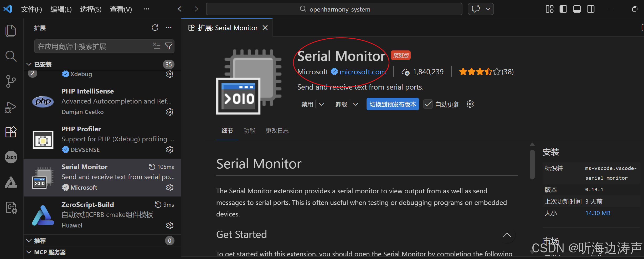Open the dropdown arrow next to 禁用

[321, 104]
